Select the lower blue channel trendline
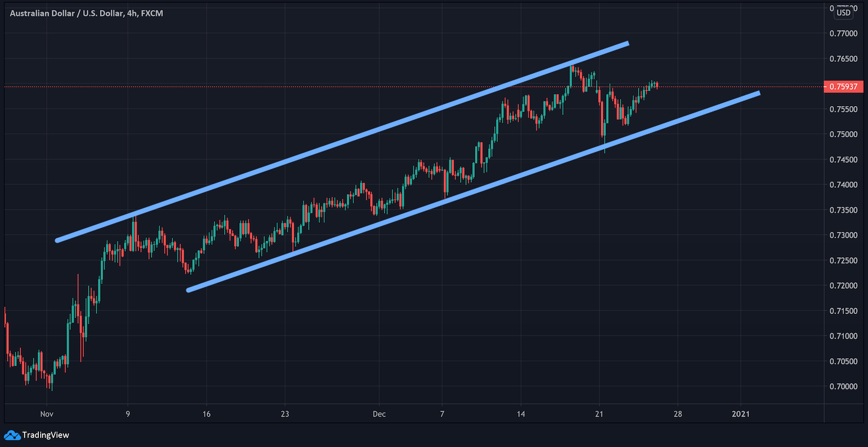The height and width of the screenshot is (447, 868). 473,192
